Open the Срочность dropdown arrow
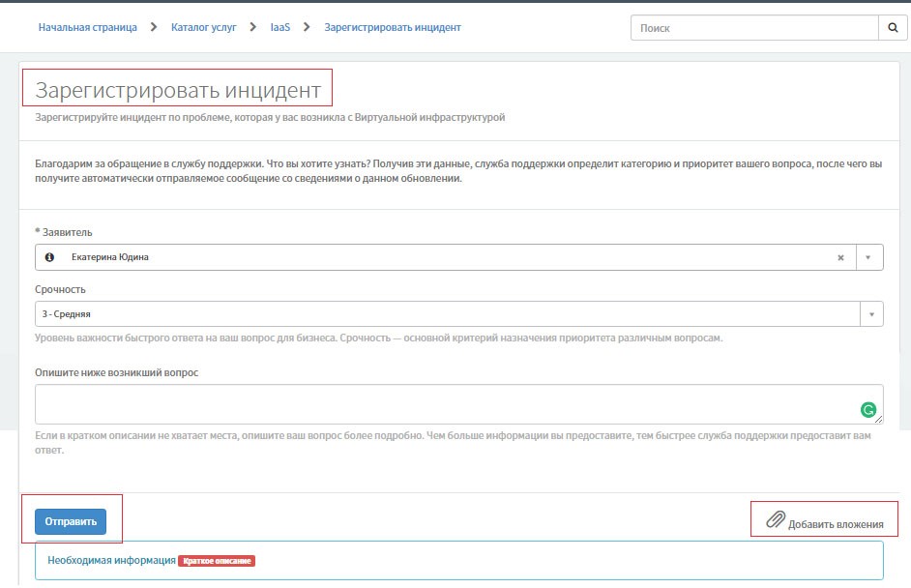Viewport: 911px width, 588px height. (871, 314)
